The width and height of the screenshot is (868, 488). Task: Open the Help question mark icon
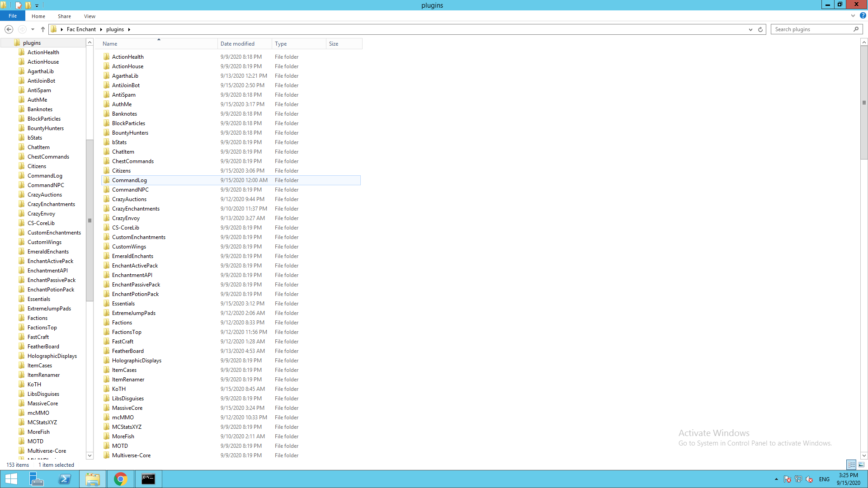863,15
